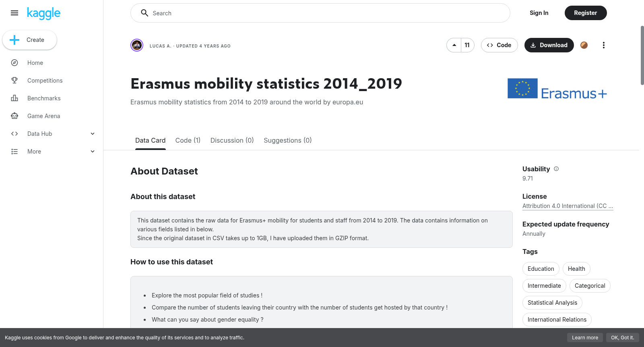644x347 pixels.
Task: Click the 'About Dataset' heading
Action: tap(164, 171)
